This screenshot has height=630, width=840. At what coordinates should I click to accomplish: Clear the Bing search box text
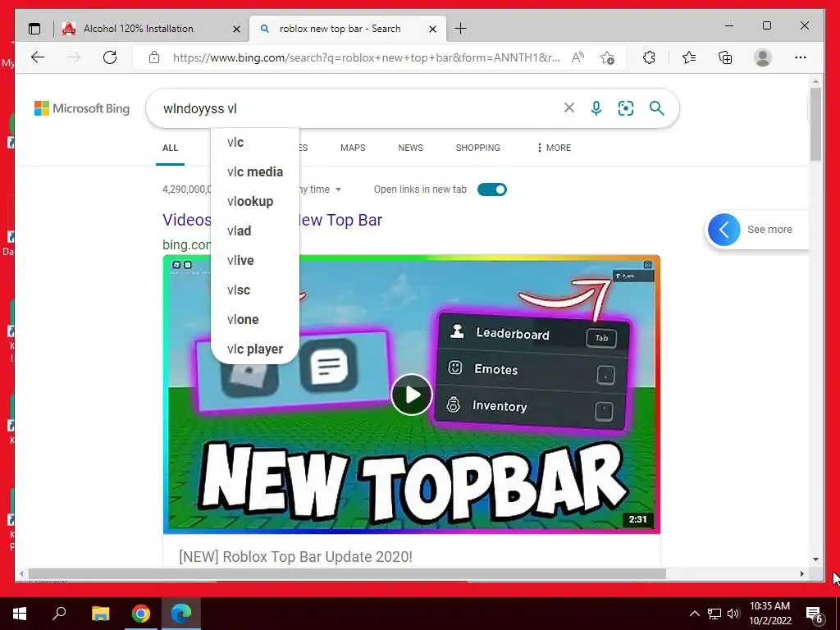click(x=569, y=108)
